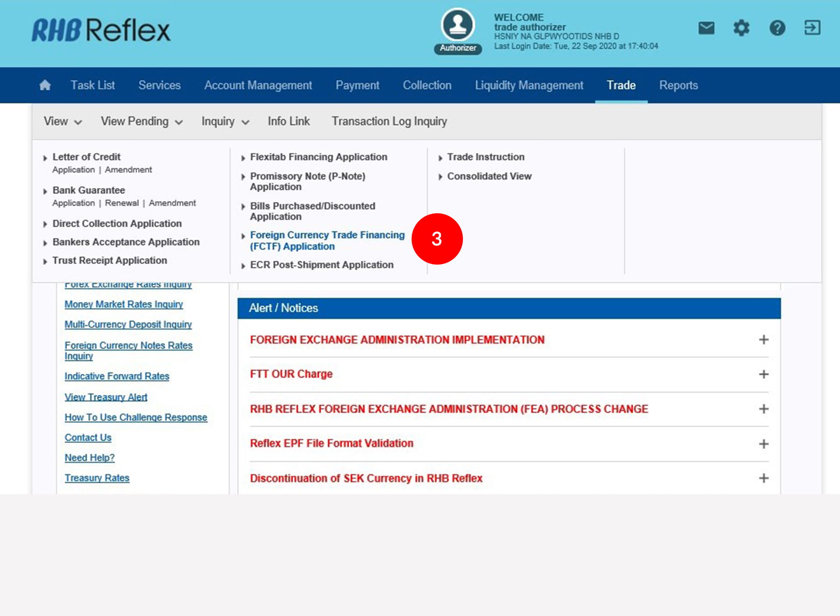
Task: Open the Inquiry dropdown menu
Action: pyautogui.click(x=225, y=121)
